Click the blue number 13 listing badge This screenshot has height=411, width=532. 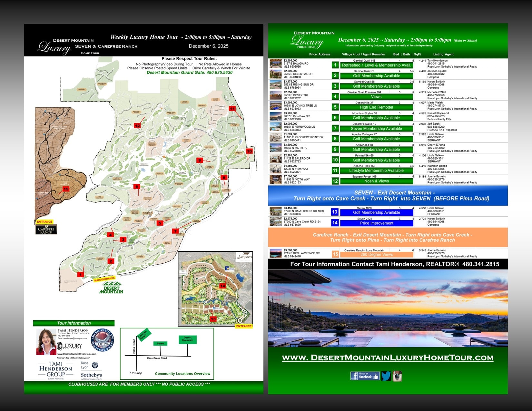(335, 212)
